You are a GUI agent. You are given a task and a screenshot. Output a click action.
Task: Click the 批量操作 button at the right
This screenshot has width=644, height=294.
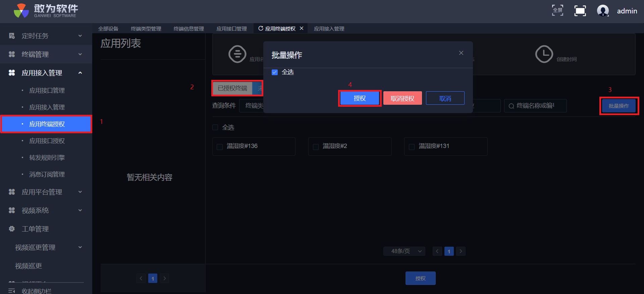(x=619, y=106)
